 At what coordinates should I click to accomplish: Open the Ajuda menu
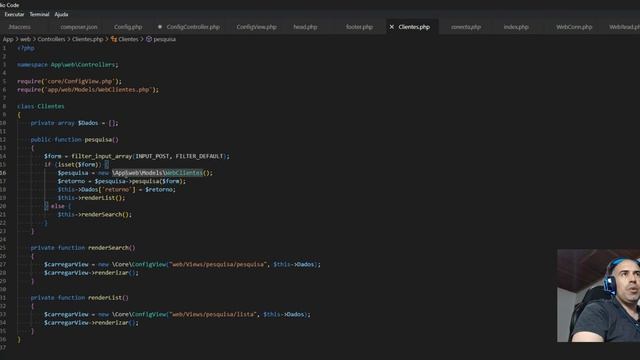(x=61, y=14)
